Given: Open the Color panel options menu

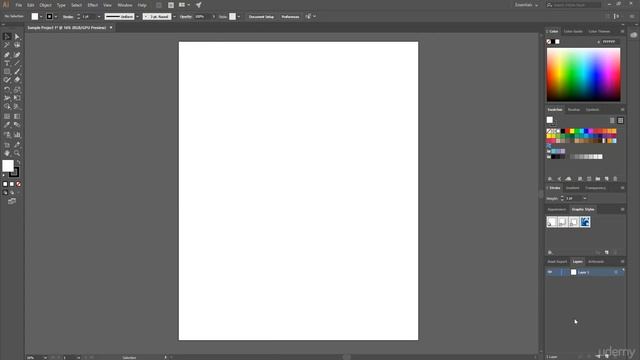Looking at the screenshot, I should pyautogui.click(x=622, y=31).
